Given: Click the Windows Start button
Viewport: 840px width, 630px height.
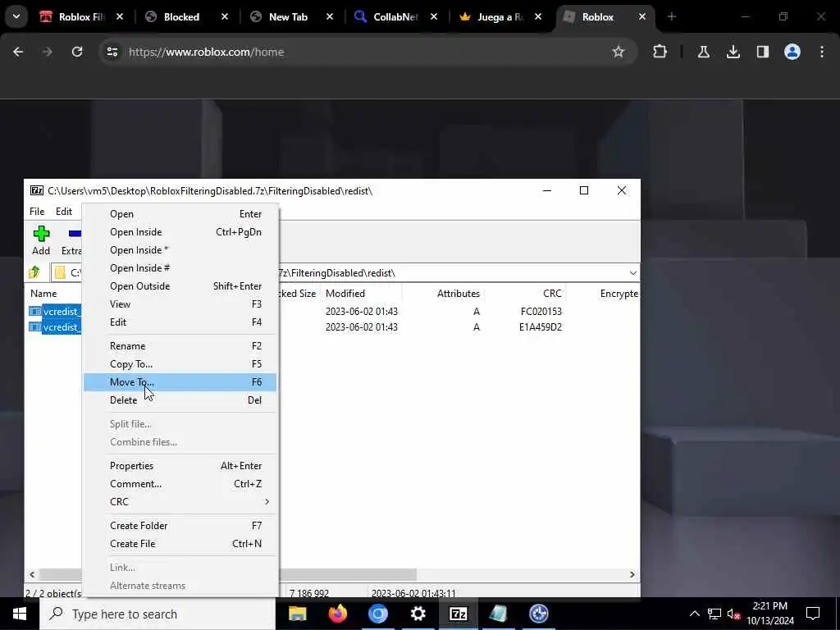Looking at the screenshot, I should point(20,614).
